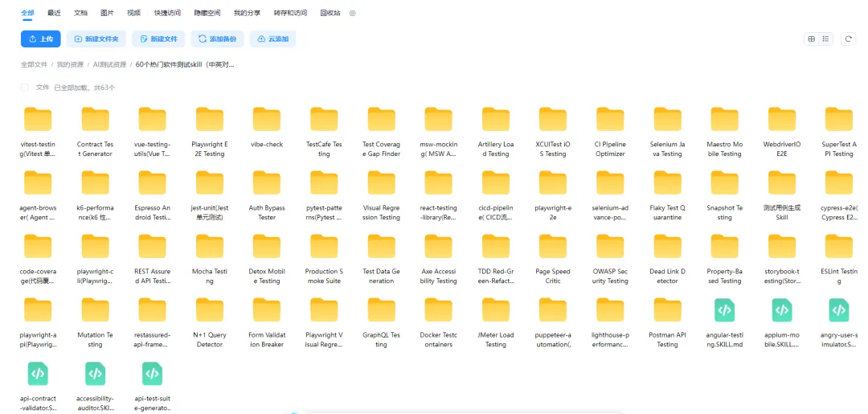
Task: Open the accessibility-auditor SKILL file
Action: click(x=95, y=374)
